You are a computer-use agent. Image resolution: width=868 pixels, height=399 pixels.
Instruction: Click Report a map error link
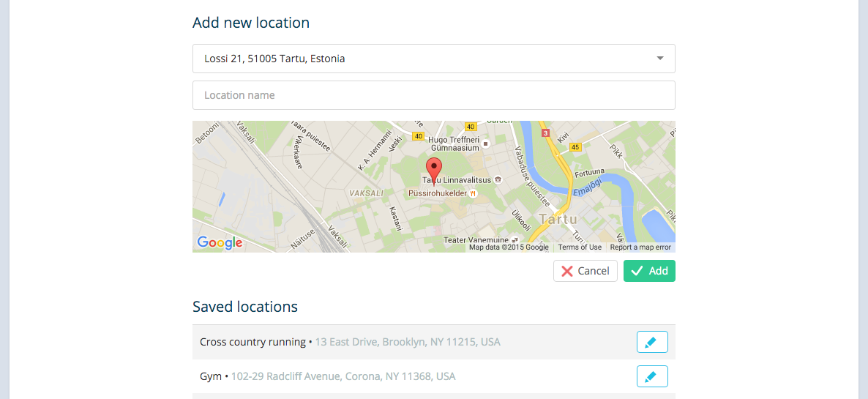pos(640,247)
